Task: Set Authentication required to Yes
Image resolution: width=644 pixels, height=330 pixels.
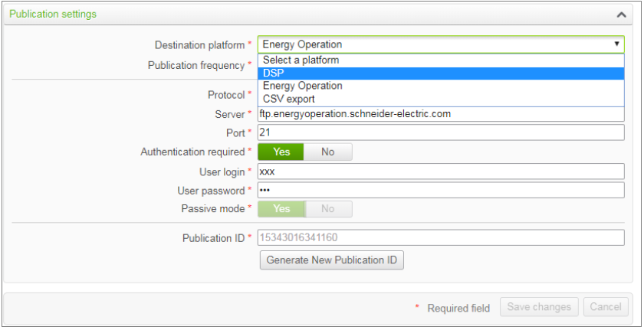Action: point(281,152)
